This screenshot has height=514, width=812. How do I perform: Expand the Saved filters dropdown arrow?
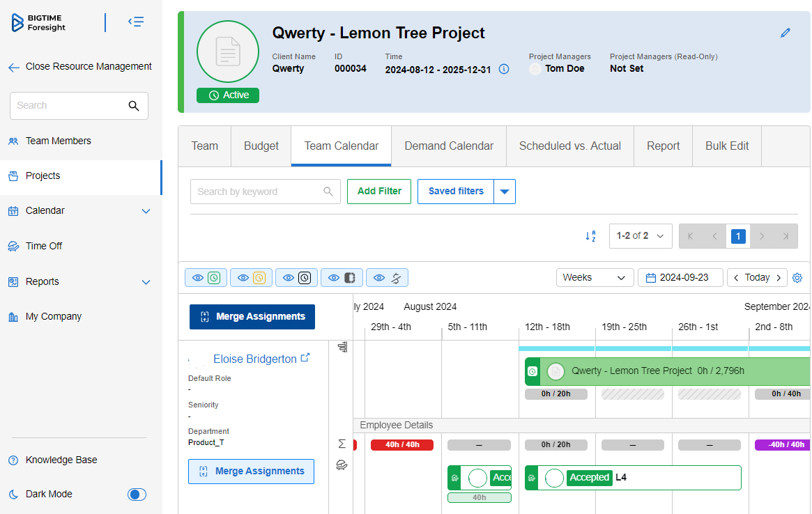[505, 192]
